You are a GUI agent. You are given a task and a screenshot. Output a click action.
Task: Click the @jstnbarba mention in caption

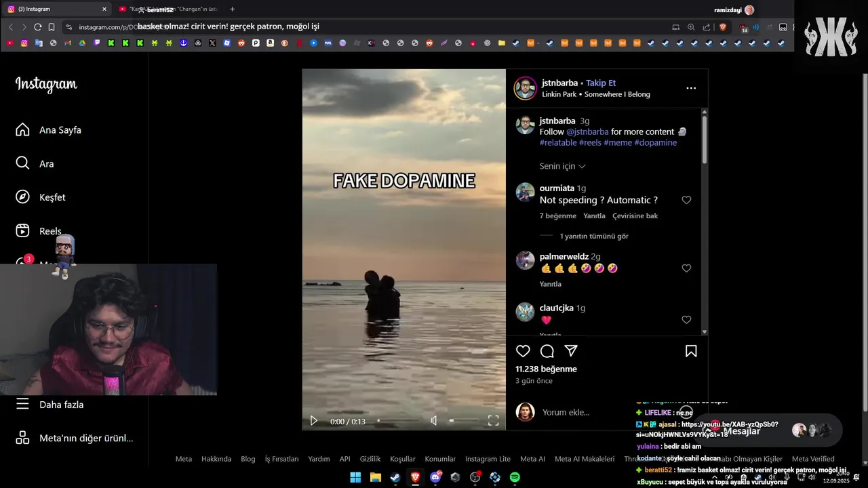pos(587,132)
